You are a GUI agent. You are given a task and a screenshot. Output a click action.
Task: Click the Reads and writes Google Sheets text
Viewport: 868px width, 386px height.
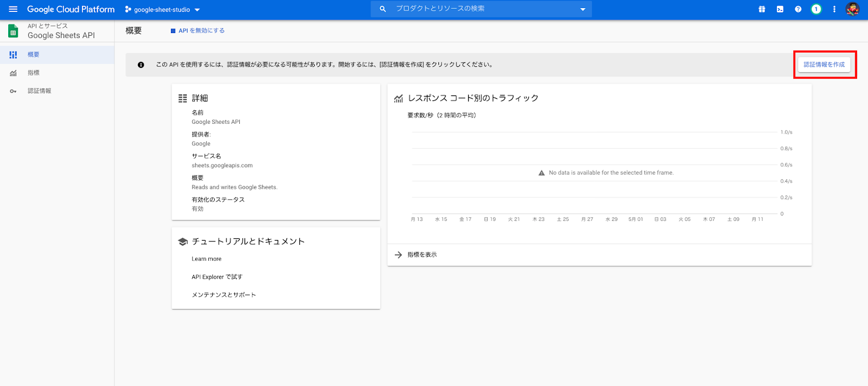pos(234,187)
